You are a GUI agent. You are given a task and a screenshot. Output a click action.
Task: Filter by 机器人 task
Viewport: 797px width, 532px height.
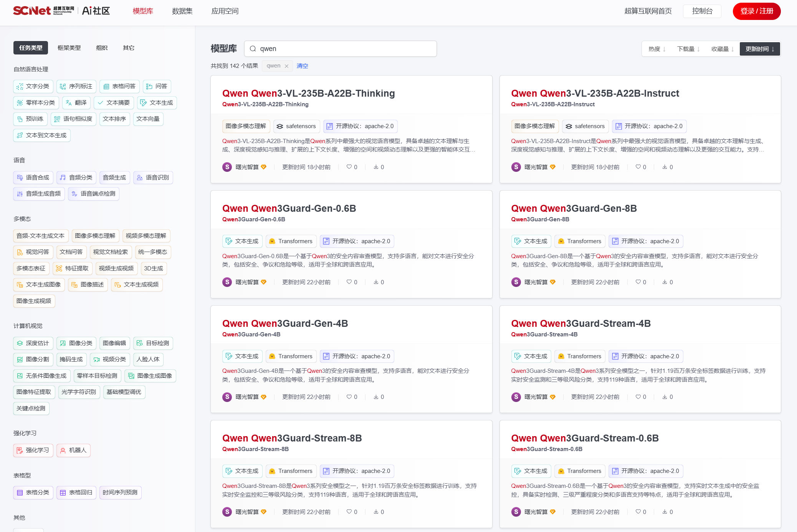pyautogui.click(x=73, y=450)
